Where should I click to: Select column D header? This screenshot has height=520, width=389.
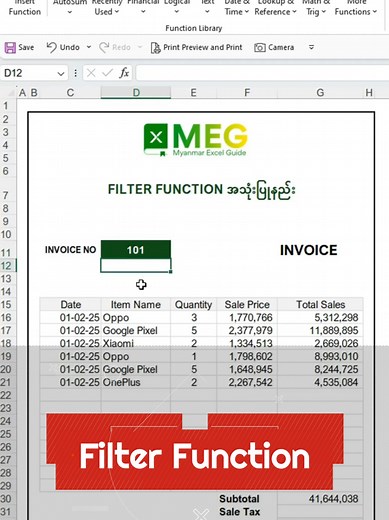pos(136,92)
